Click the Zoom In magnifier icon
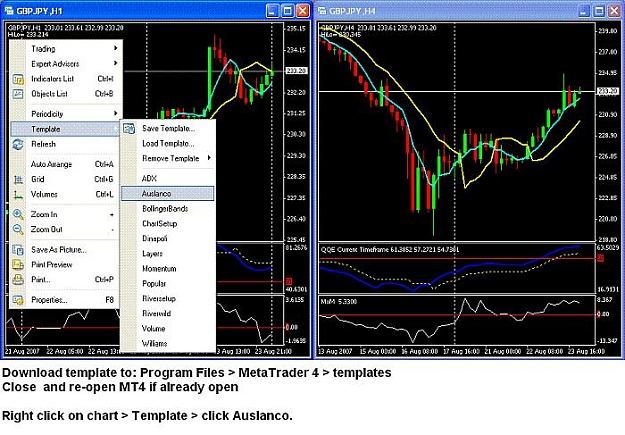 18,215
